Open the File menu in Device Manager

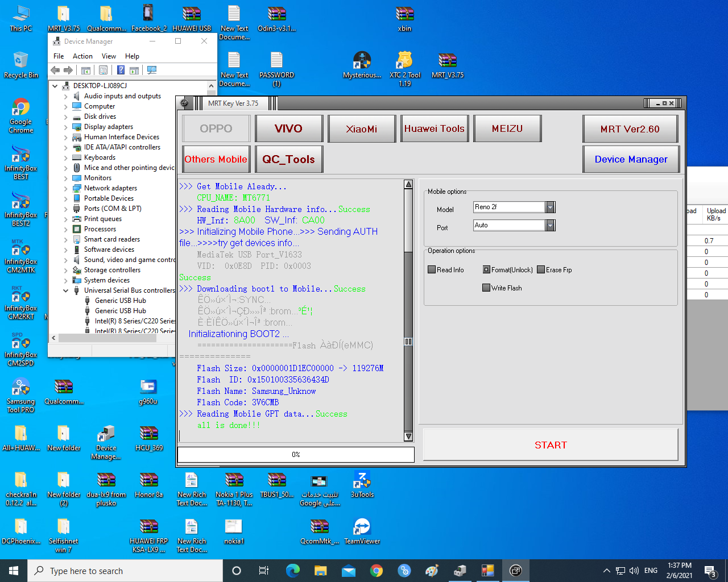(59, 56)
